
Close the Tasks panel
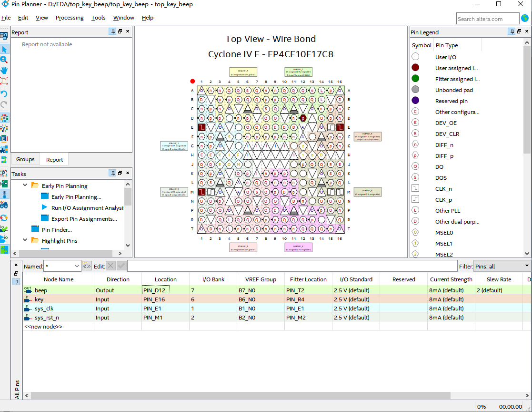point(128,173)
